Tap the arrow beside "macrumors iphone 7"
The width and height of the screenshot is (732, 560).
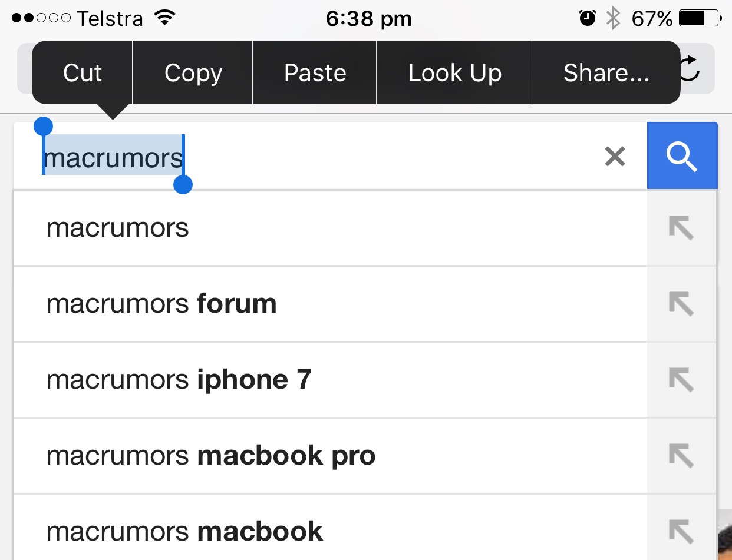pos(681,380)
